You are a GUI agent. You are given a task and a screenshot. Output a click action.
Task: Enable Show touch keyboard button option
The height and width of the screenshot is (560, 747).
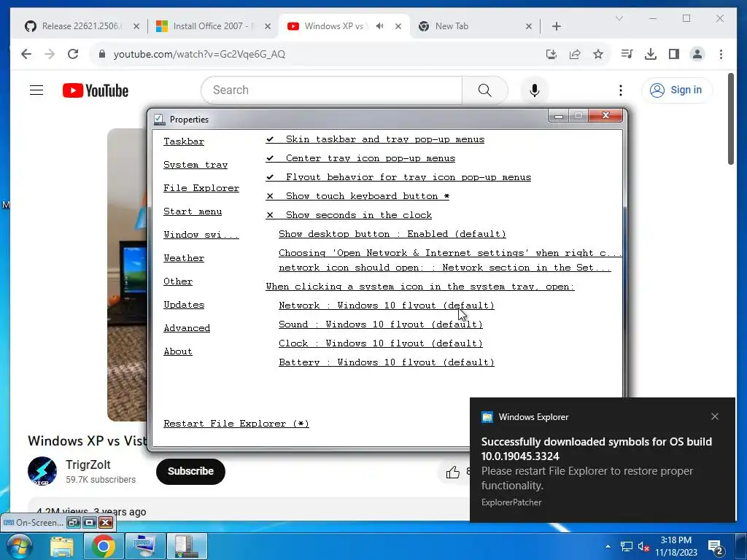(x=357, y=196)
